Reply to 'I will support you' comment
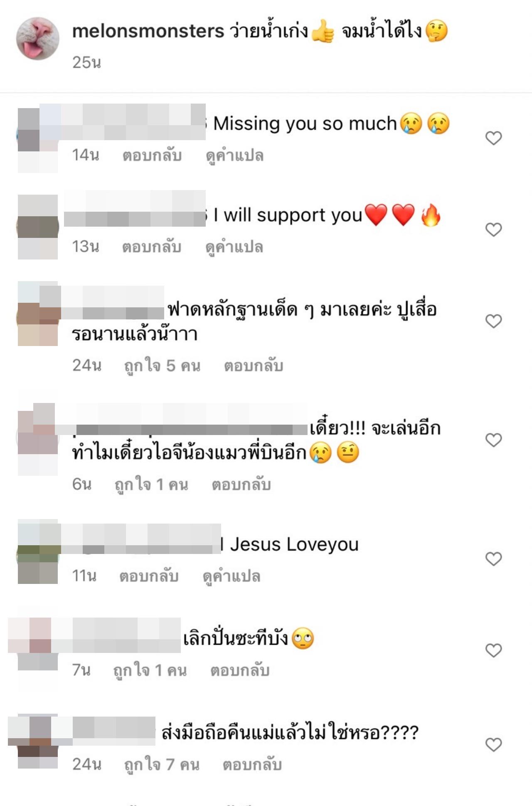The width and height of the screenshot is (532, 806). click(152, 247)
